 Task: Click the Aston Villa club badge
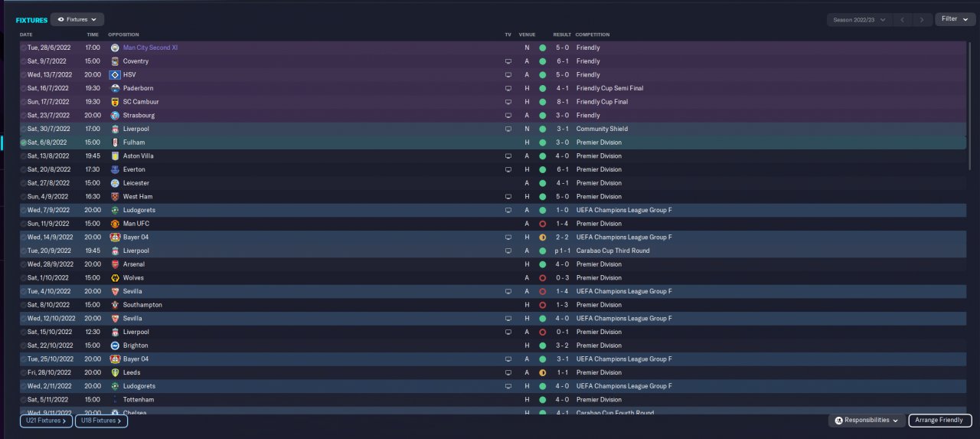coord(115,156)
